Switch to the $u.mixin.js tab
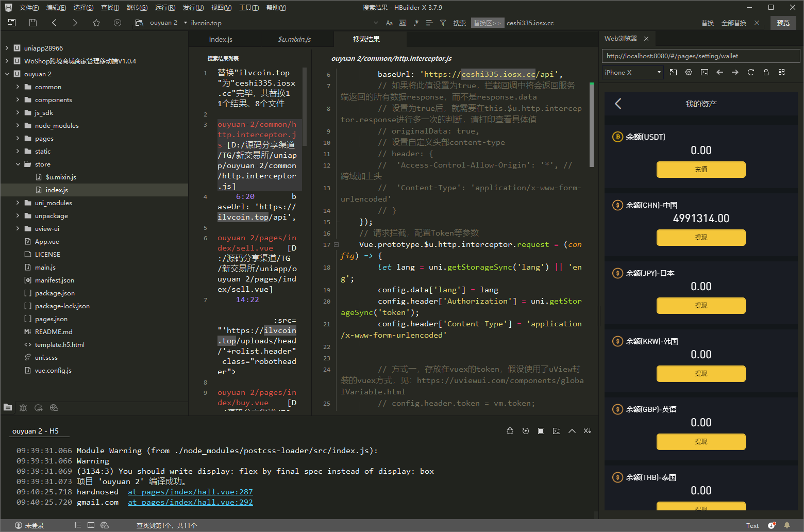 tap(294, 39)
